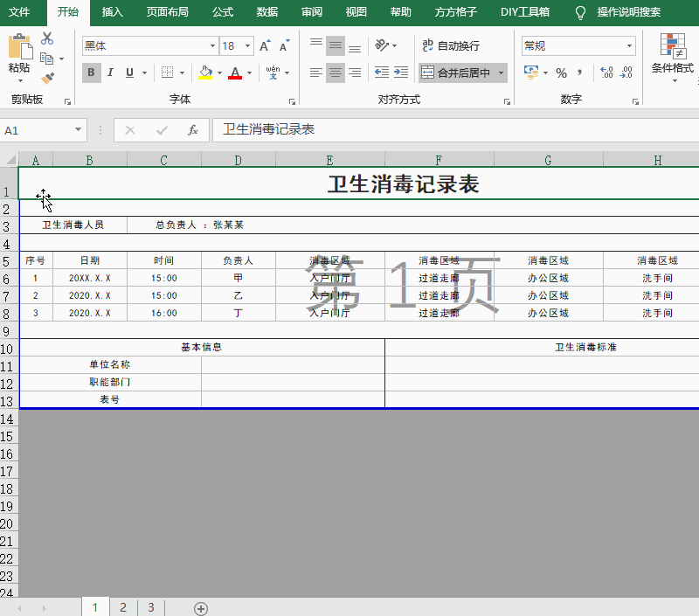Image resolution: width=699 pixels, height=616 pixels.
Task: Toggle Center horizontal alignment
Action: point(336,73)
